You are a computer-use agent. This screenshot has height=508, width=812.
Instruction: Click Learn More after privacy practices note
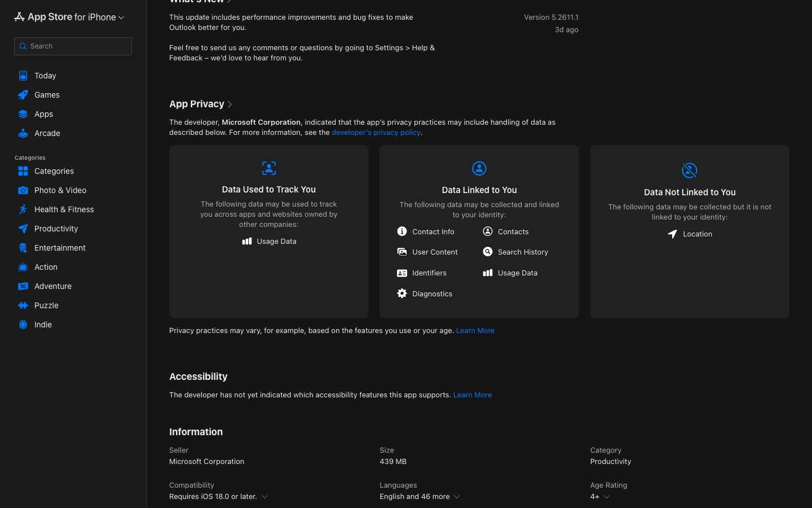coord(475,331)
